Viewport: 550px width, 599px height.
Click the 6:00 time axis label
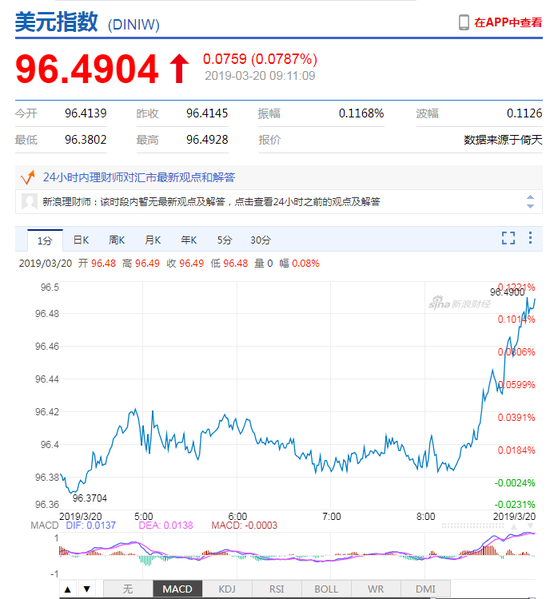coord(238,516)
